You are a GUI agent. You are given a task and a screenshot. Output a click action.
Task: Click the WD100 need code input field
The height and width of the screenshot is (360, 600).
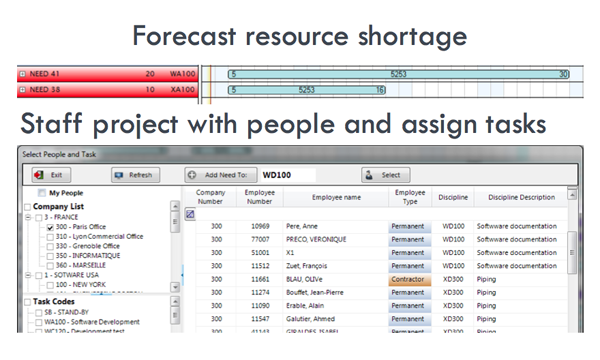[288, 175]
